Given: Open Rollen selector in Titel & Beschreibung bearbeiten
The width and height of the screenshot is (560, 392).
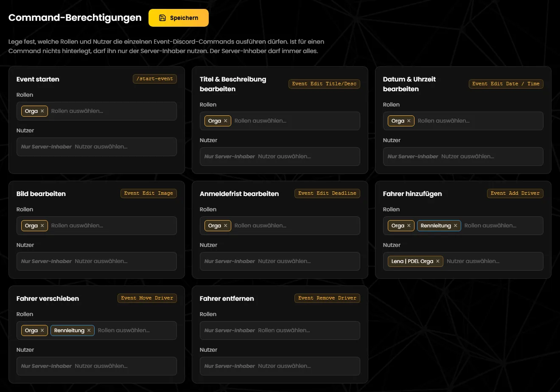Looking at the screenshot, I should coord(280,121).
